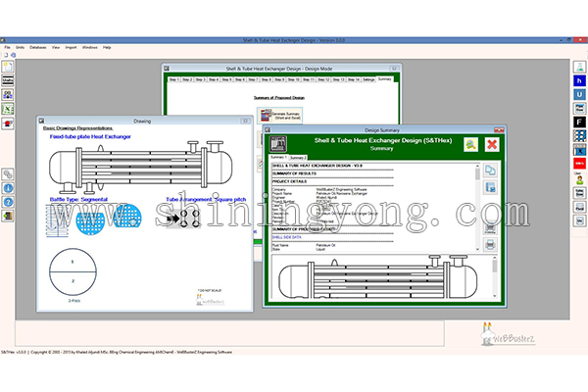
Task: Click the 'PROJECT DETAILS' heading in summary
Action: click(x=289, y=181)
